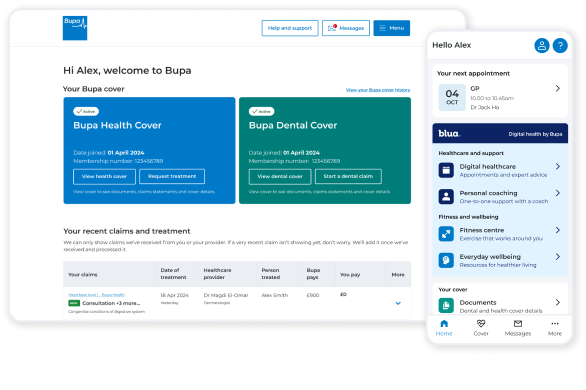This screenshot has width=586, height=390.
Task: Select the Home tab in bottom bar
Action: tap(444, 328)
